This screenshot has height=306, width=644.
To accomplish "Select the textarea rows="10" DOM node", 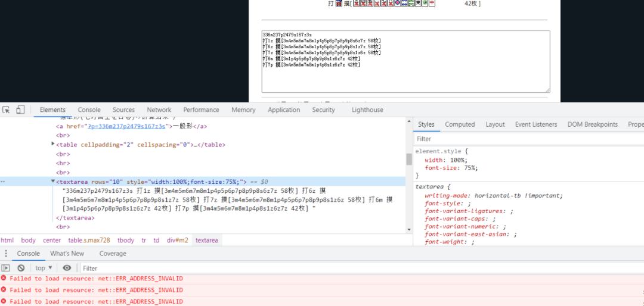I will pyautogui.click(x=203, y=182).
